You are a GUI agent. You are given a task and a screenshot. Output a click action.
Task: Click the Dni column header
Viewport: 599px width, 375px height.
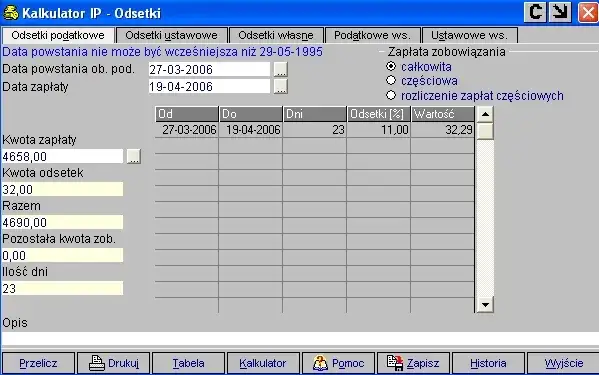315,114
